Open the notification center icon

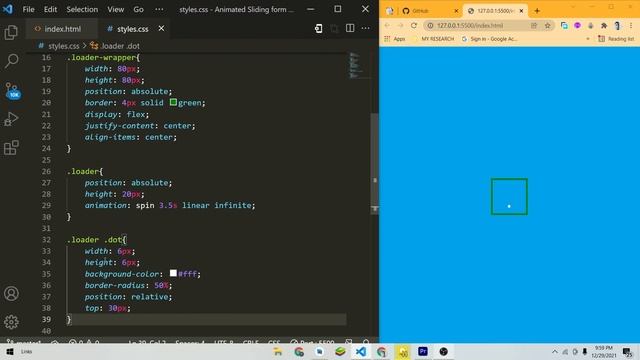click(x=627, y=351)
